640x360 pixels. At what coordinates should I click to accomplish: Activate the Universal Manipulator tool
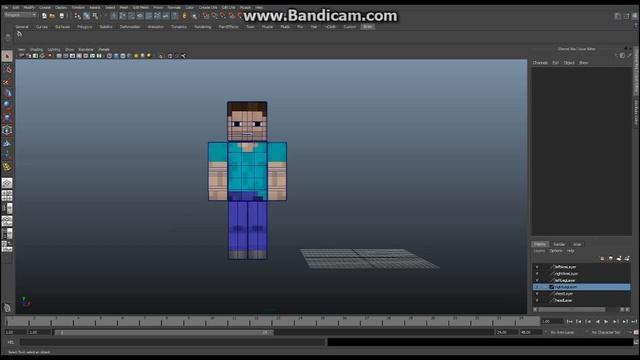click(7, 130)
